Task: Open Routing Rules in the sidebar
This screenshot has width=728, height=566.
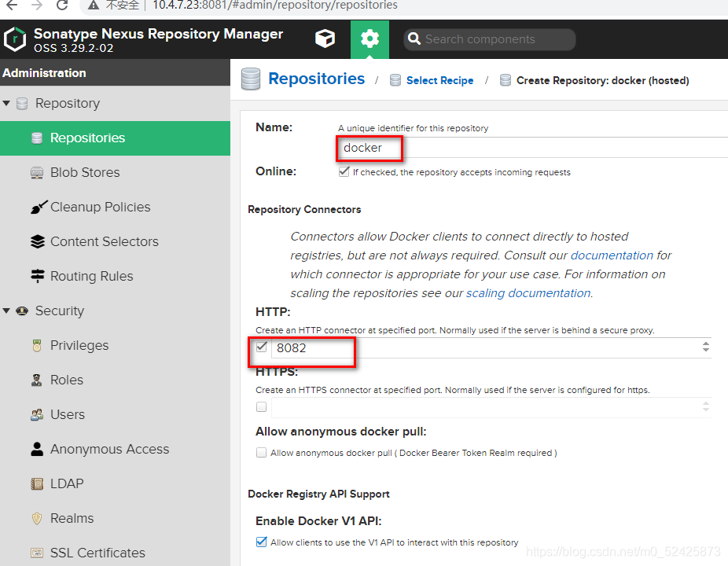Action: click(115, 276)
